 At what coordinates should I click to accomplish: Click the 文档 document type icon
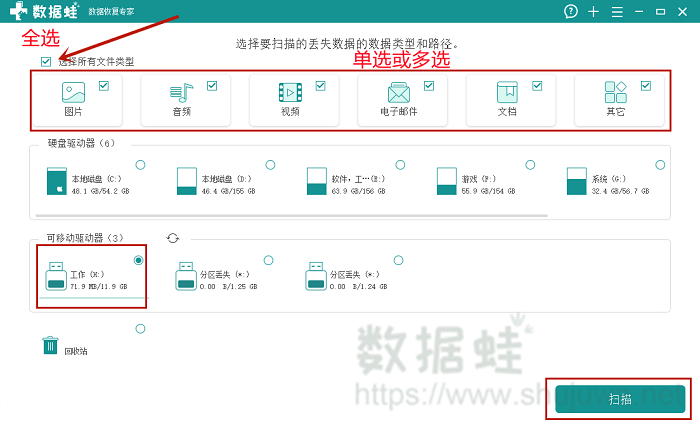508,92
